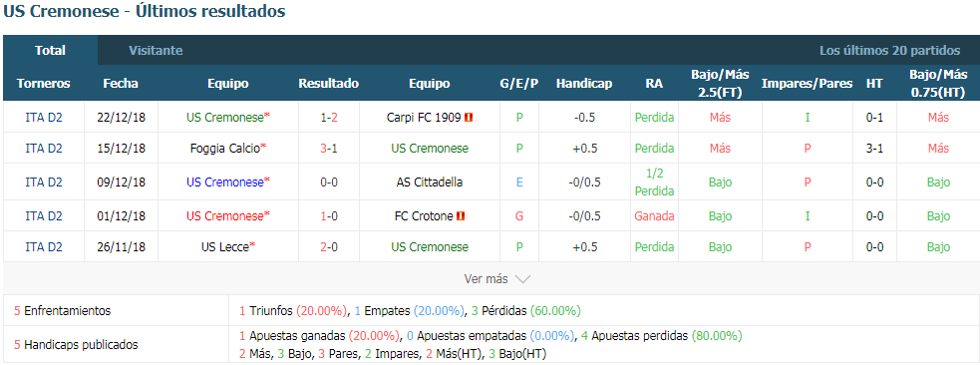Expand more results with Ver más chevron
The image size is (980, 365).
522,279
